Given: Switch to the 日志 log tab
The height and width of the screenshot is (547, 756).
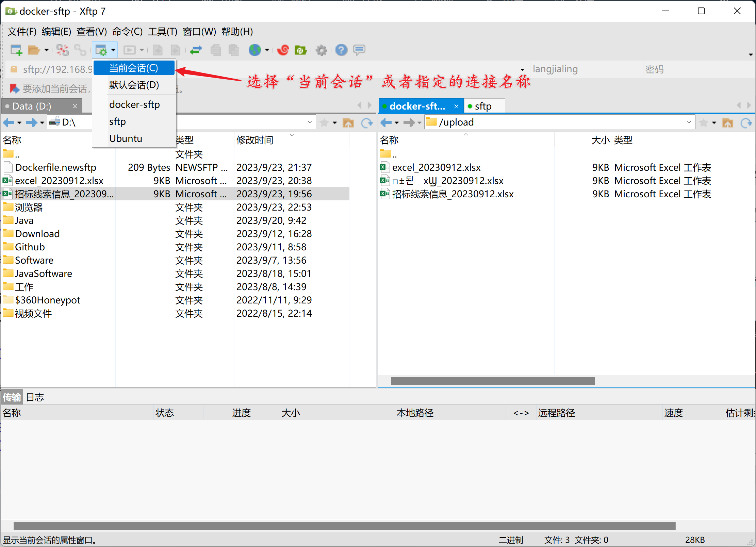Looking at the screenshot, I should pos(35,397).
